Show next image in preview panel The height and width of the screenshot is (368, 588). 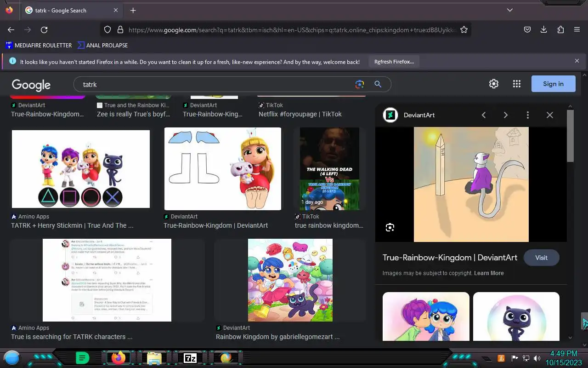pyautogui.click(x=506, y=115)
